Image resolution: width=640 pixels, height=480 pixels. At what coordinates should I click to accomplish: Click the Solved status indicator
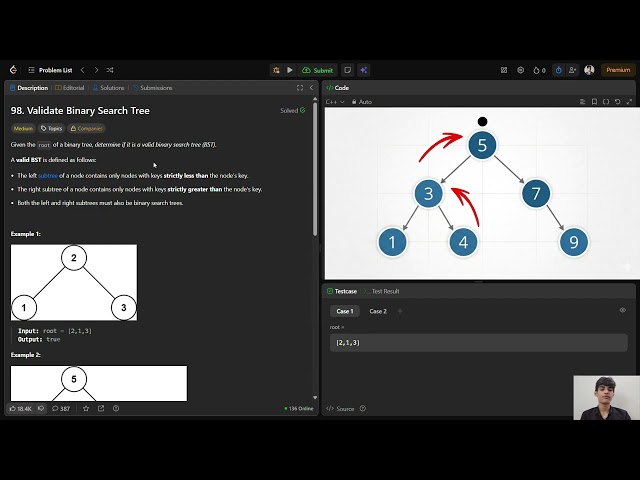pyautogui.click(x=293, y=110)
